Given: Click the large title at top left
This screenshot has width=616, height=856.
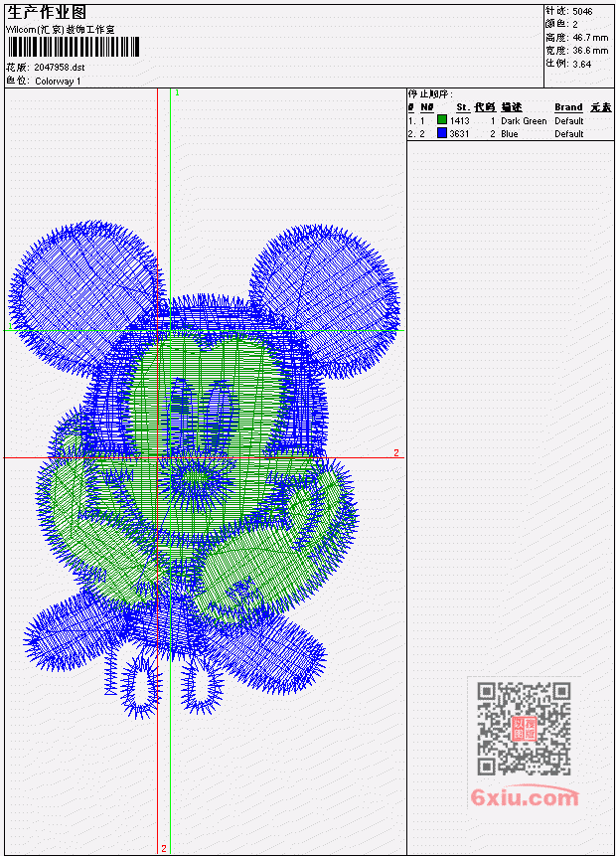Looking at the screenshot, I should [x=47, y=13].
